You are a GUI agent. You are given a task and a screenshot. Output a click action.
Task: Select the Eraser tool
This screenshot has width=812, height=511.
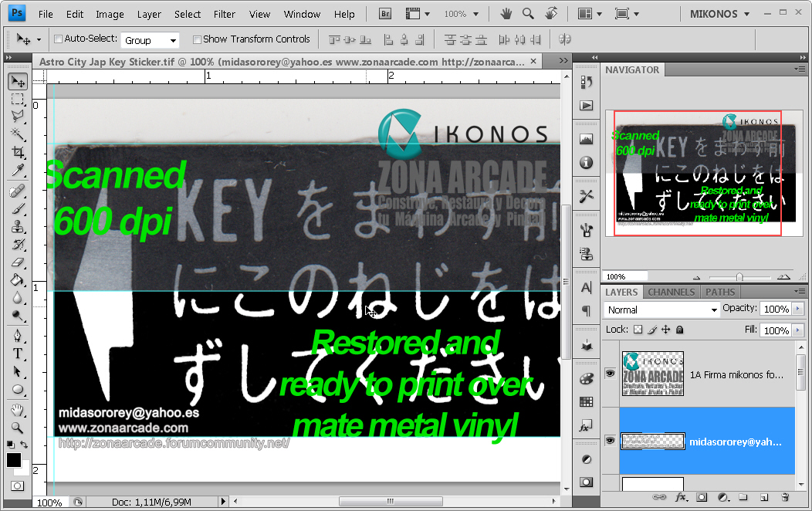tap(17, 262)
